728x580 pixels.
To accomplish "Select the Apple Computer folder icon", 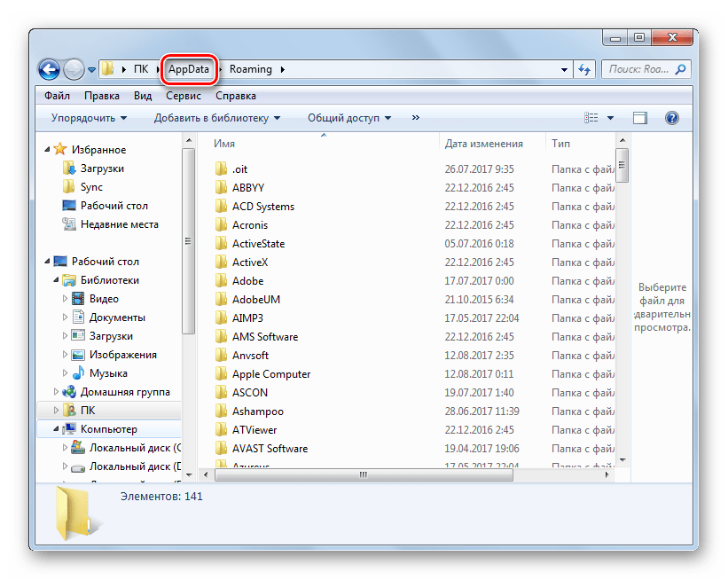I will click(221, 373).
